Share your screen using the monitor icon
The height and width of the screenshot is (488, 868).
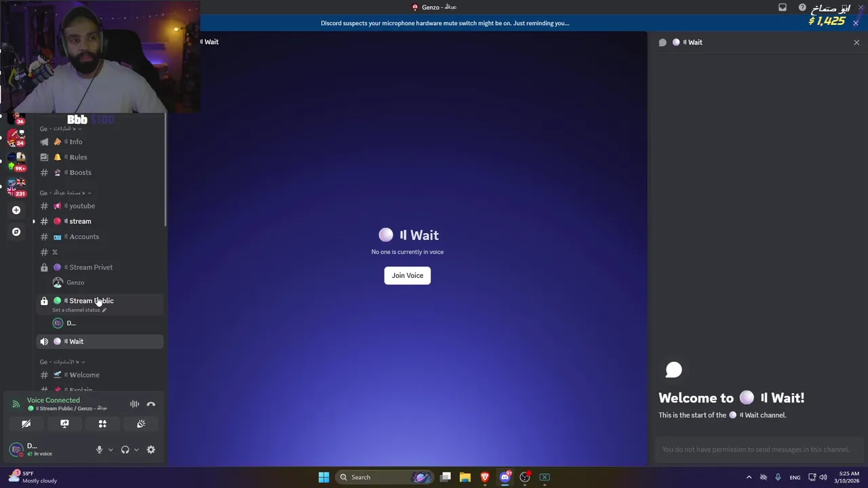pos(64,424)
